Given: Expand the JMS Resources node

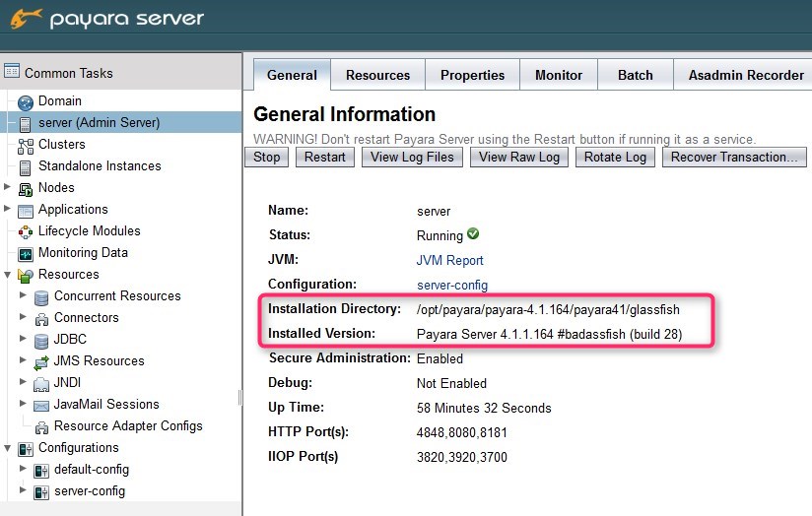Looking at the screenshot, I should [x=23, y=359].
